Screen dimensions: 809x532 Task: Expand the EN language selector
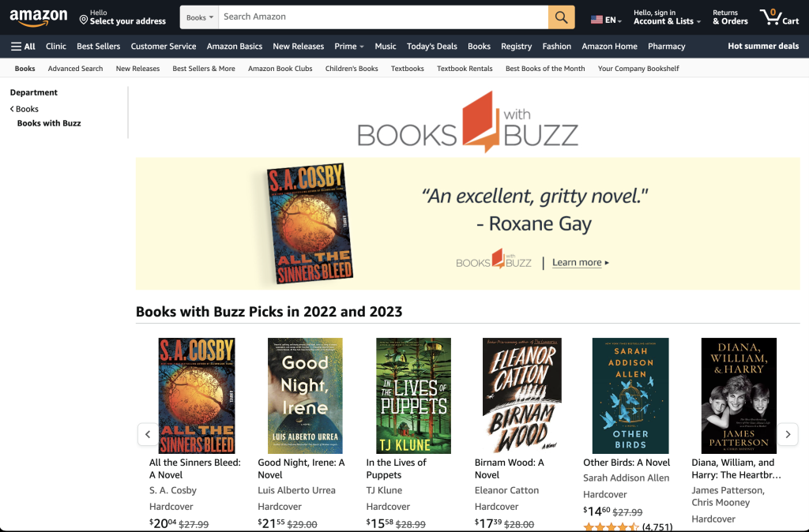pos(606,20)
